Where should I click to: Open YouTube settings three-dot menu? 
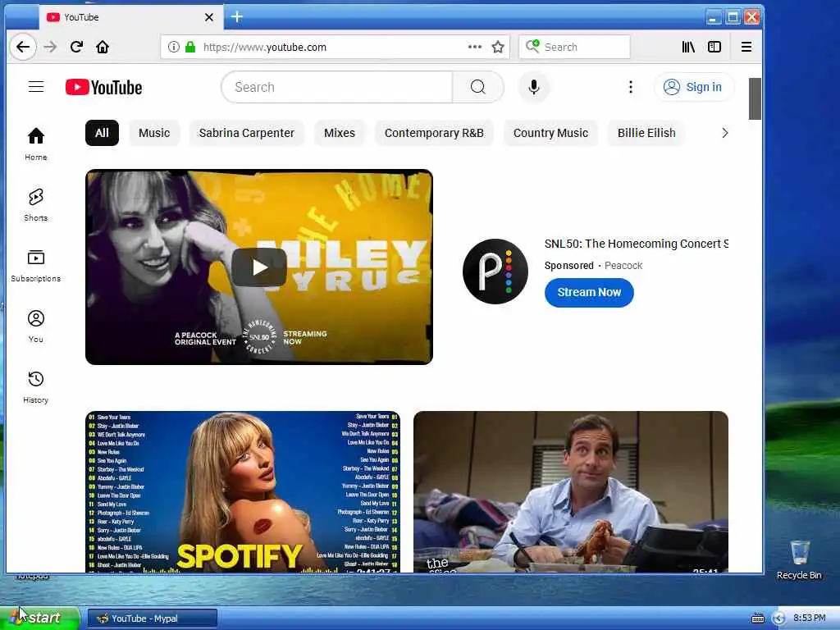(x=631, y=87)
